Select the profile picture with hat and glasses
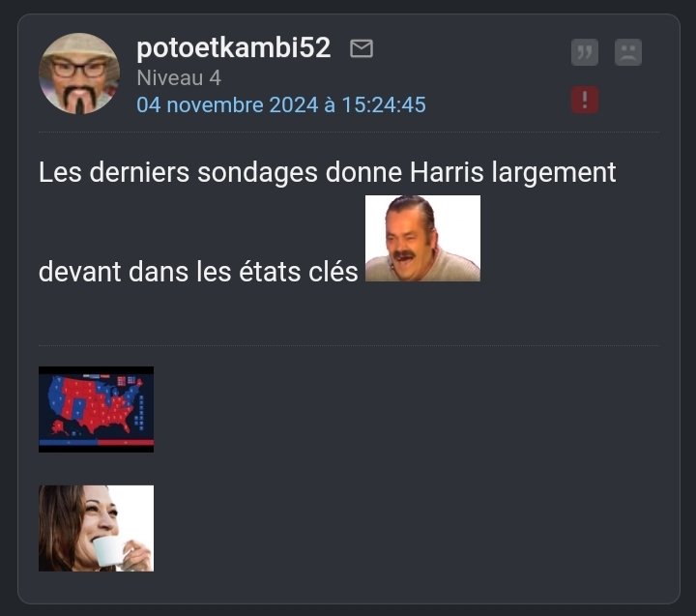The image size is (696, 616). point(79,73)
